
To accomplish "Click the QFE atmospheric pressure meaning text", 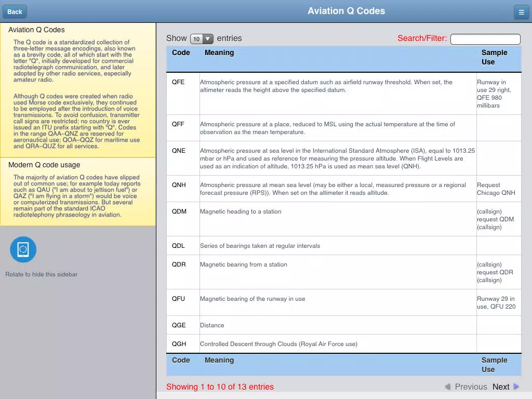I will click(326, 86).
